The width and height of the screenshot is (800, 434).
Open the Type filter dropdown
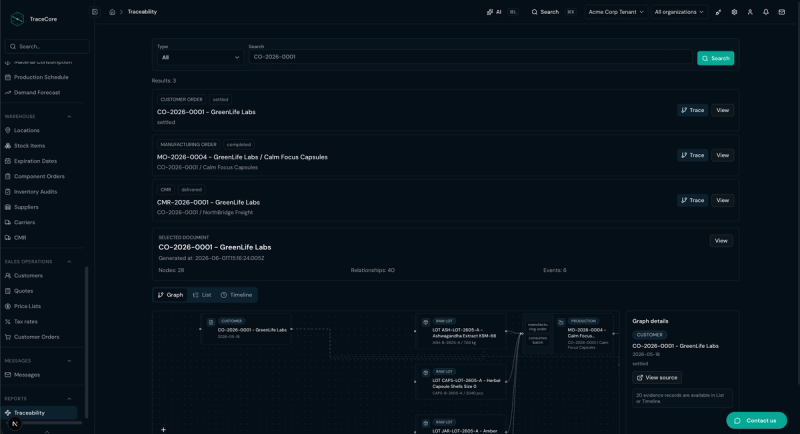200,57
